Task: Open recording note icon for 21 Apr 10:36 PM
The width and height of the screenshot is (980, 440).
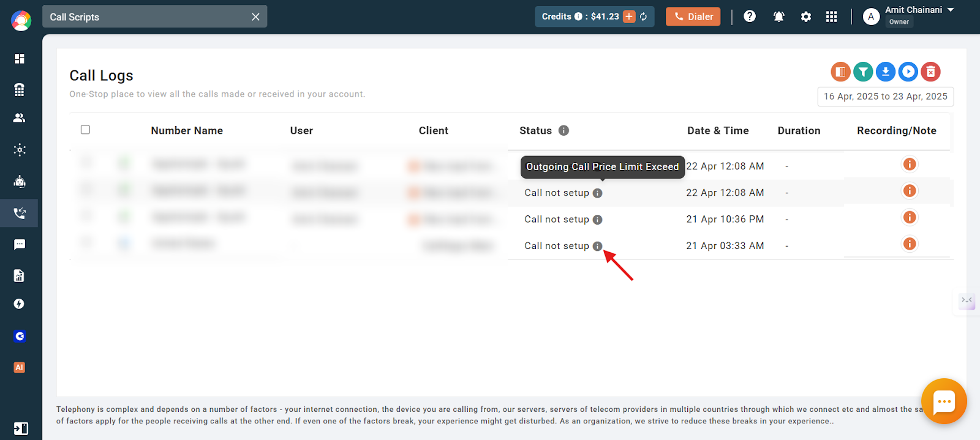Action: click(910, 217)
